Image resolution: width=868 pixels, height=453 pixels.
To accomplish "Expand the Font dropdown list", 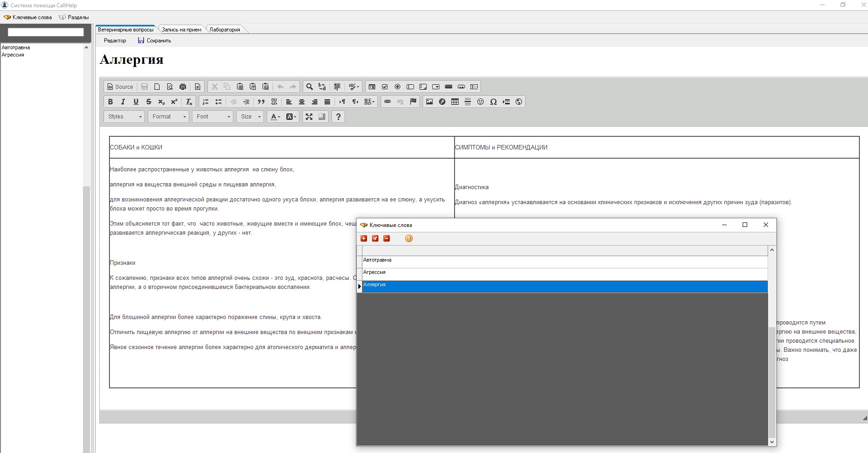I will (x=213, y=117).
